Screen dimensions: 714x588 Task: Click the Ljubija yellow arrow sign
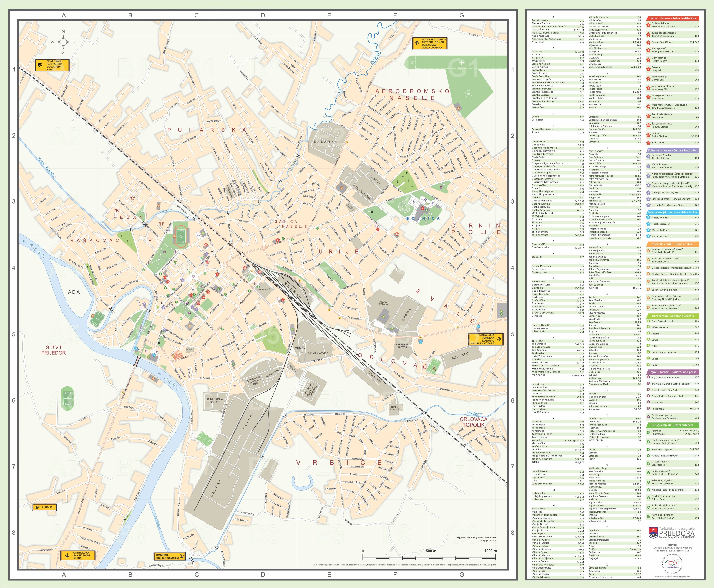coord(44,507)
